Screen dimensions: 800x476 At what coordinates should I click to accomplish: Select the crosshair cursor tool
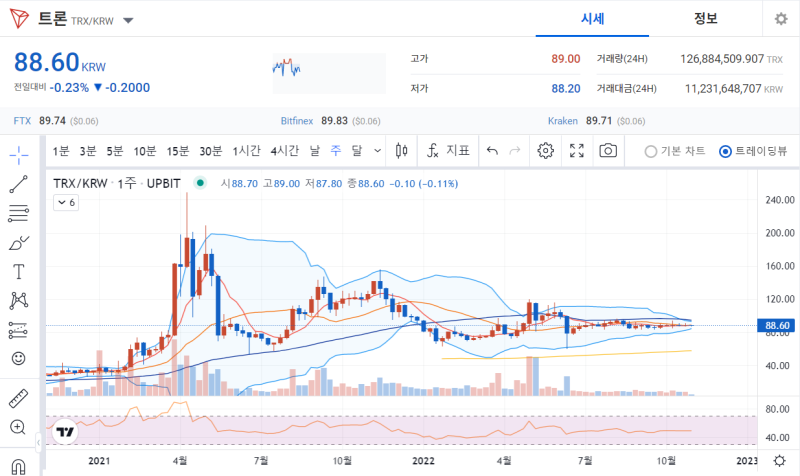[x=18, y=155]
